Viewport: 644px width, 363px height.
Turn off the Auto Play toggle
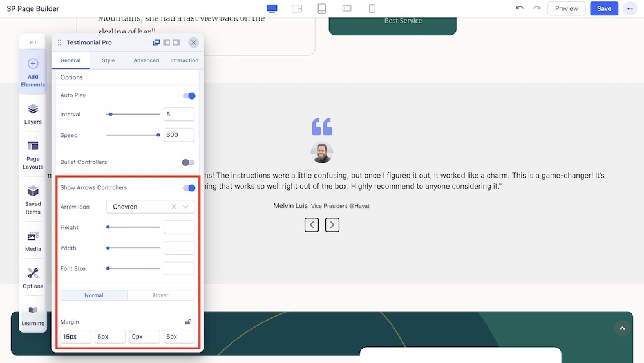189,96
